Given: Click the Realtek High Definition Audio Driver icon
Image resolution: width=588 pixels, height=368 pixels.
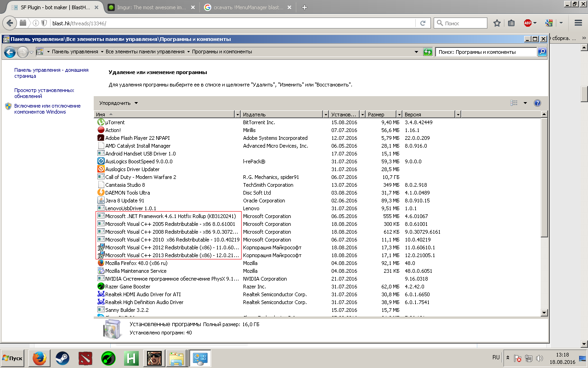Looking at the screenshot, I should click(x=101, y=302).
